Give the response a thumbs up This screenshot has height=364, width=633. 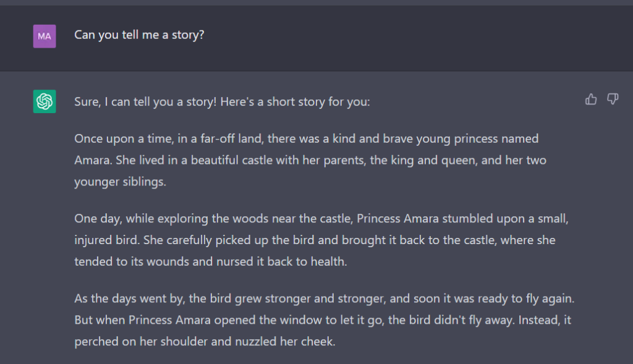pyautogui.click(x=590, y=99)
